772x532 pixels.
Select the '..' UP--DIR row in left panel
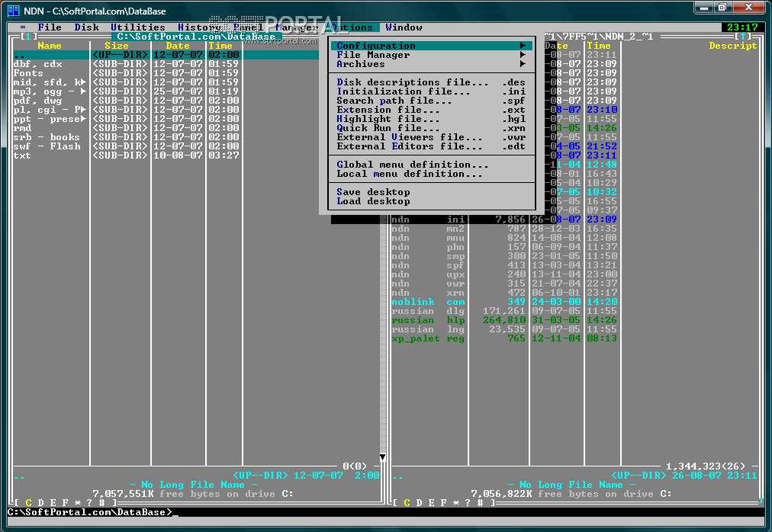166,55
